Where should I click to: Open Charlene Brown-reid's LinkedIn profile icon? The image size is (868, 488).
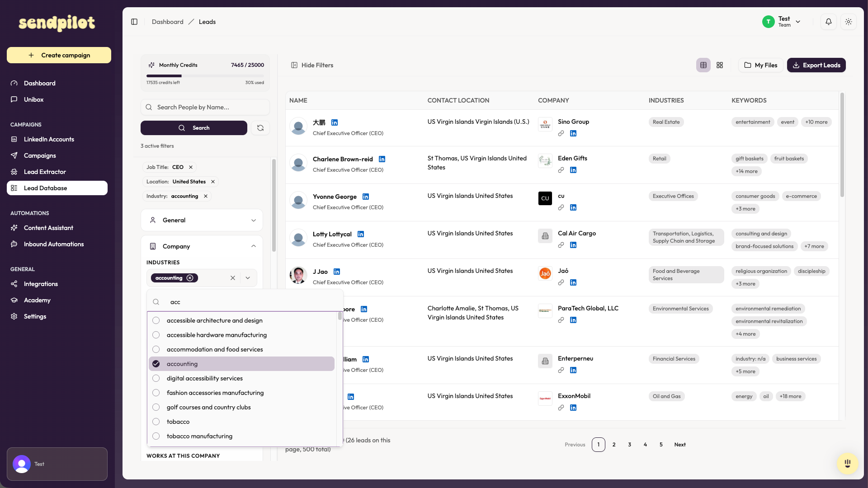[382, 159]
